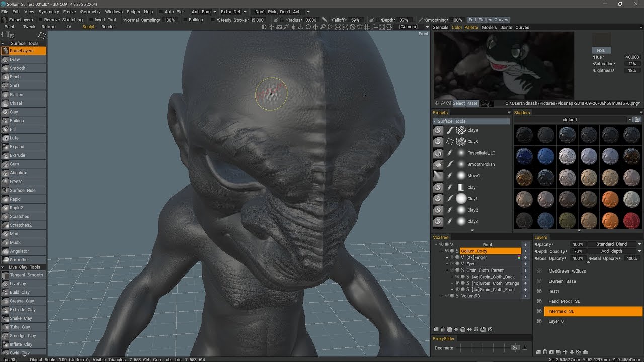
Task: Hide the Test1 layer
Action: pyautogui.click(x=539, y=291)
